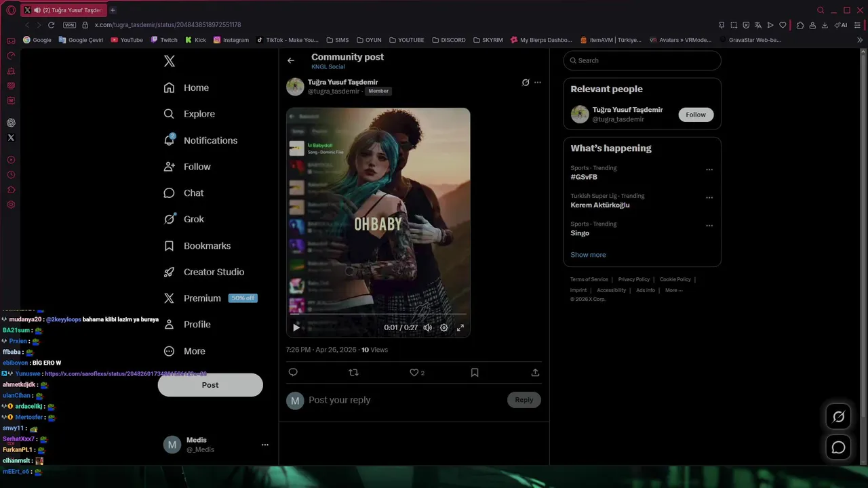Enter fullscreen video mode
Viewport: 868px width, 488px height.
coord(460,327)
